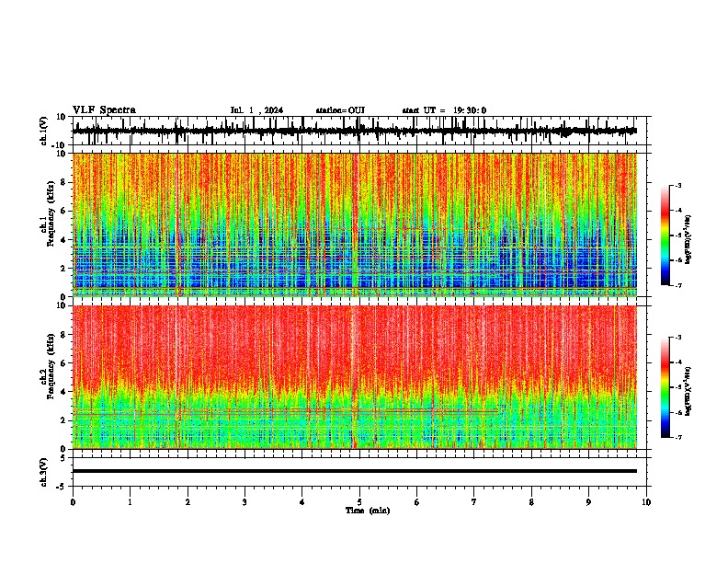Image resolution: width=728 pixels, height=563 pixels.
Task: Click time axis tick label "4"
Action: coord(302,502)
